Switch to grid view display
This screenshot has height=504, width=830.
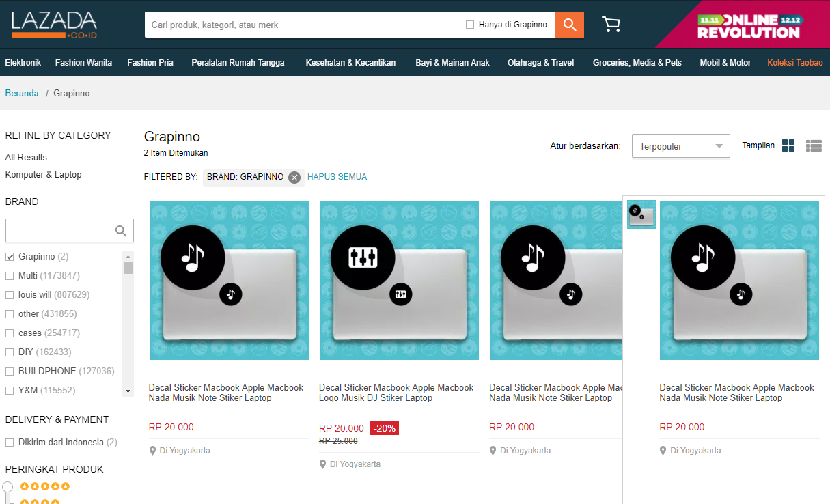coord(788,145)
